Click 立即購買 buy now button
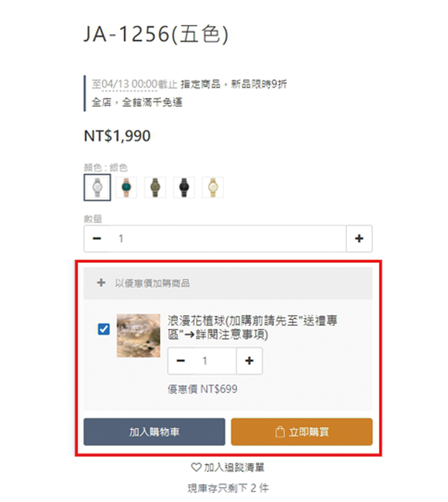Image resolution: width=448 pixels, height=502 pixels. (302, 432)
